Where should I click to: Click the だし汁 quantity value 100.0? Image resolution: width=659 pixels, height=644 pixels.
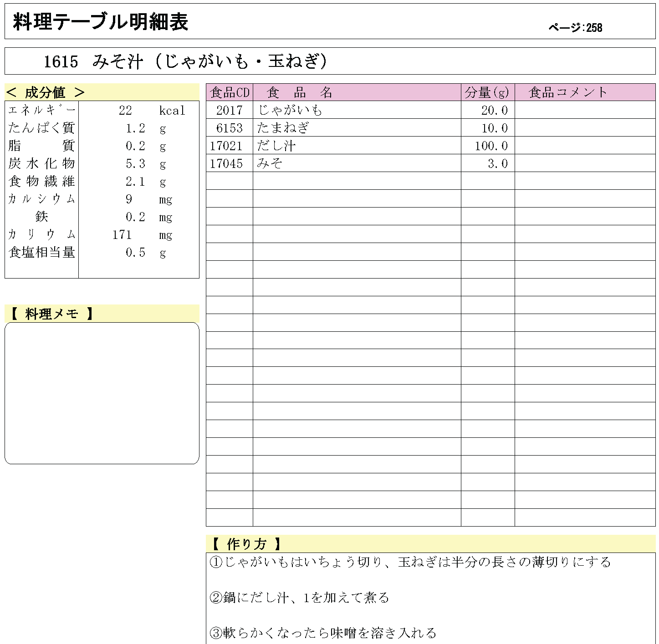pos(491,146)
